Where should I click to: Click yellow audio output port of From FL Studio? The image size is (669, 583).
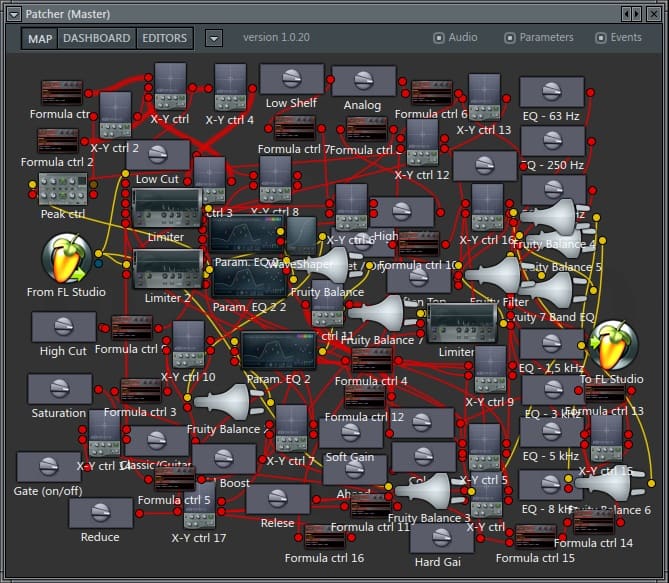(99, 254)
